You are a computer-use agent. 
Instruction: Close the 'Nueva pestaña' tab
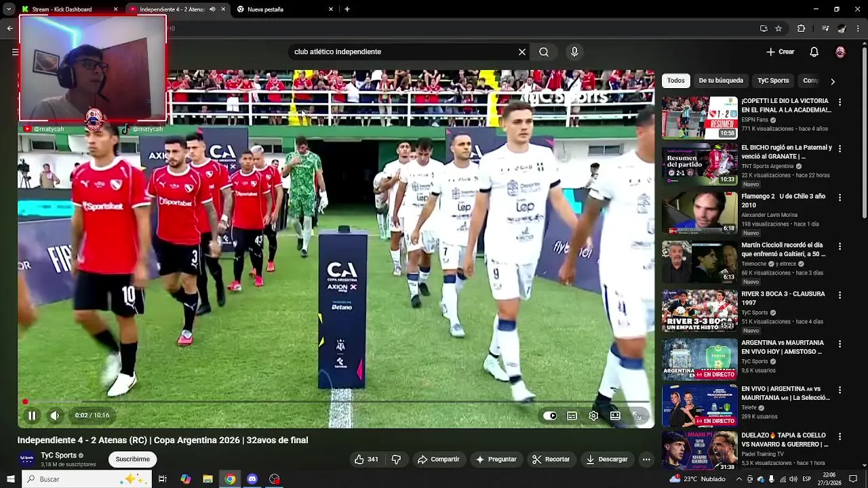(x=331, y=9)
